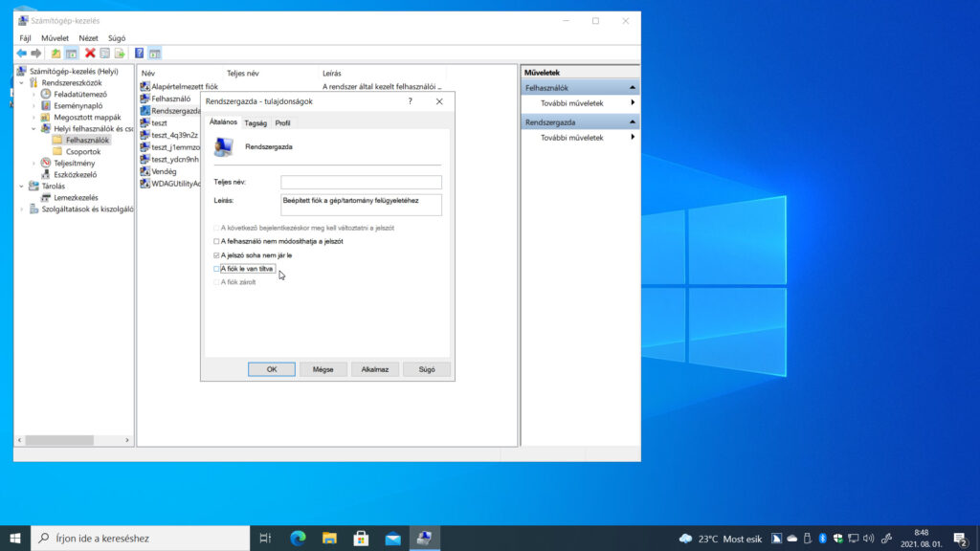Open File Explorer from the taskbar

[329, 538]
